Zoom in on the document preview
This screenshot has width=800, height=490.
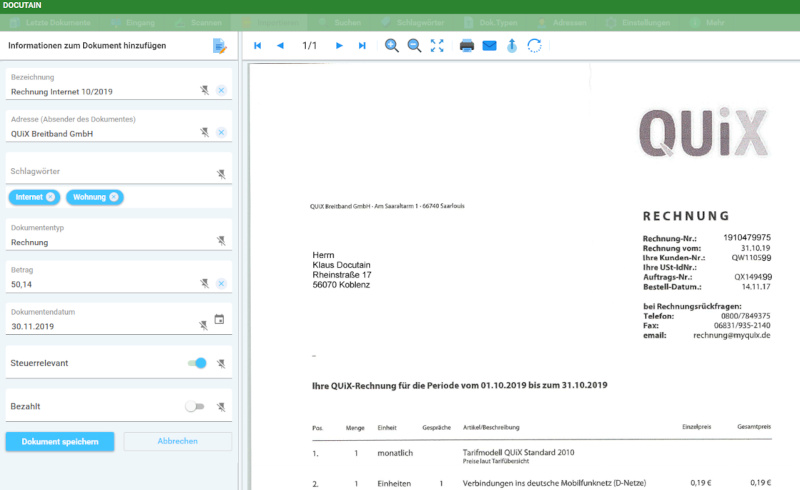pos(392,45)
